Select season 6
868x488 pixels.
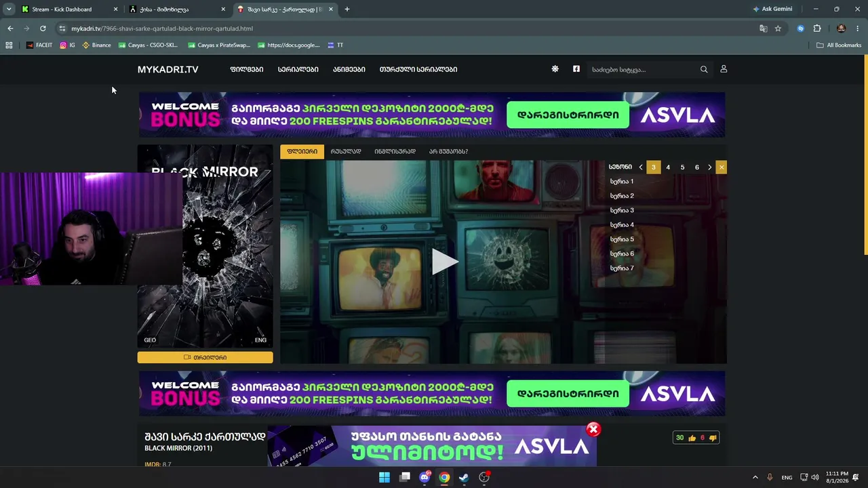696,167
